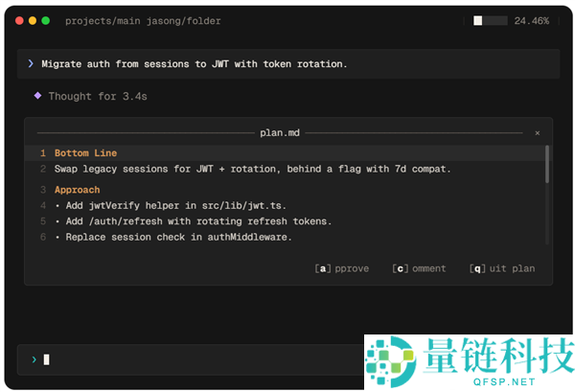
Task: Expand the "Thought for 3.4s" line
Action: [x=98, y=97]
